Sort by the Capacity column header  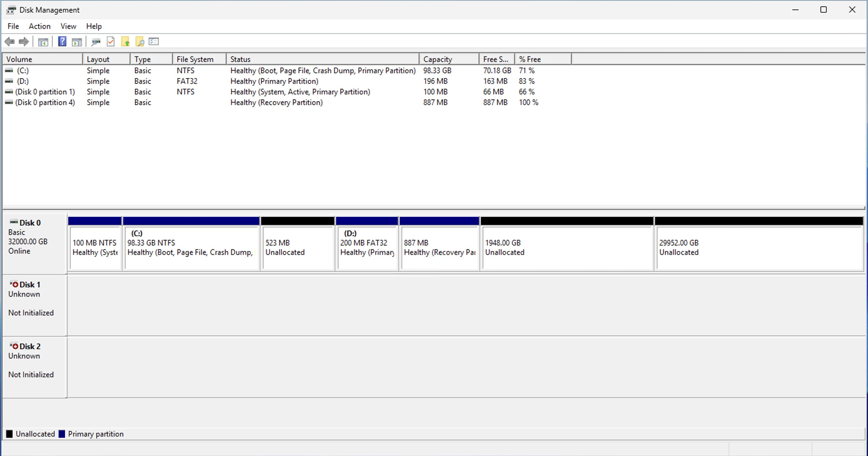[x=449, y=59]
